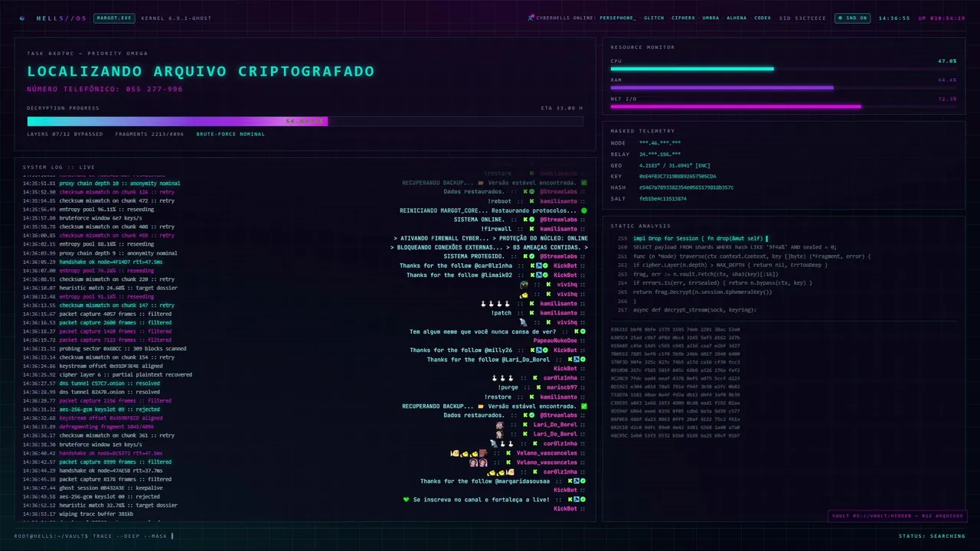The width and height of the screenshot is (980, 551).
Task: Select online user UMBRA
Action: click(x=710, y=18)
